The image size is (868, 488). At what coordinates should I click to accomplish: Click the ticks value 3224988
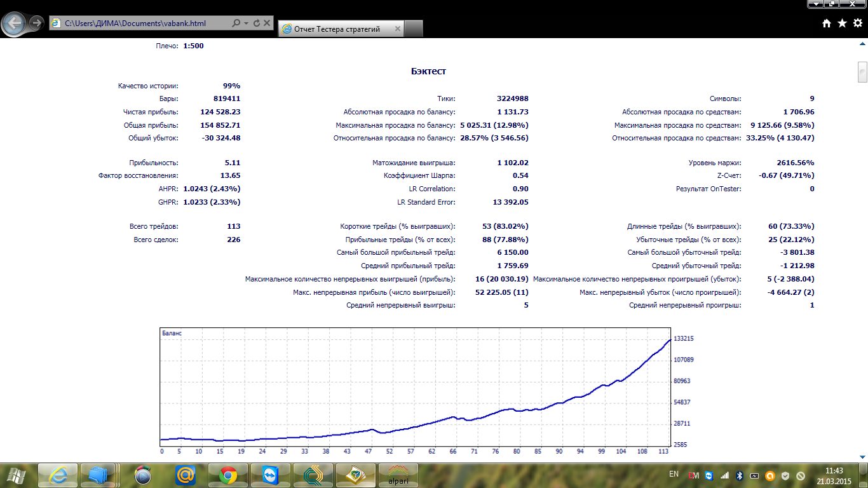513,98
